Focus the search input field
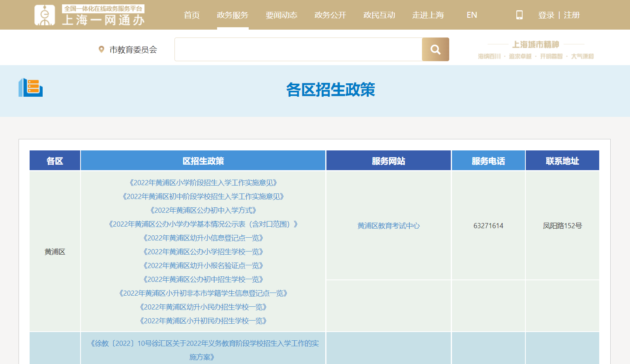Screen dimensions: 630x364 tap(298, 49)
